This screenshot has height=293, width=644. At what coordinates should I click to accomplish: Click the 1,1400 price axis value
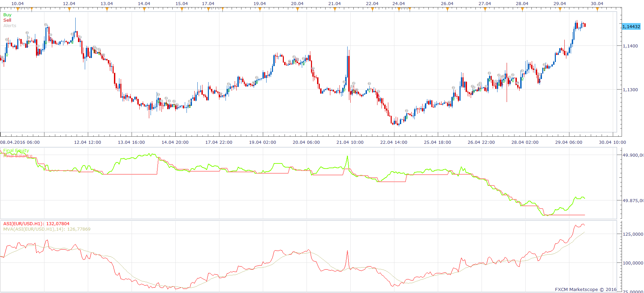(x=630, y=46)
